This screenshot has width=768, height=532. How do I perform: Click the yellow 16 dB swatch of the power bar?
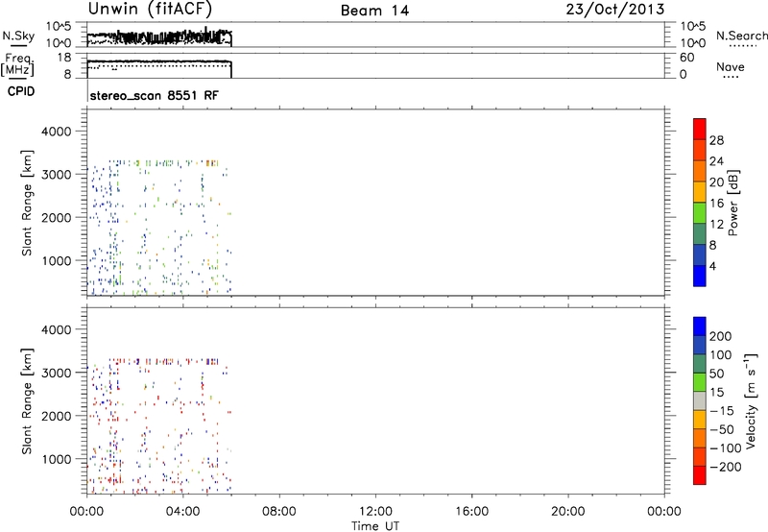pos(700,191)
